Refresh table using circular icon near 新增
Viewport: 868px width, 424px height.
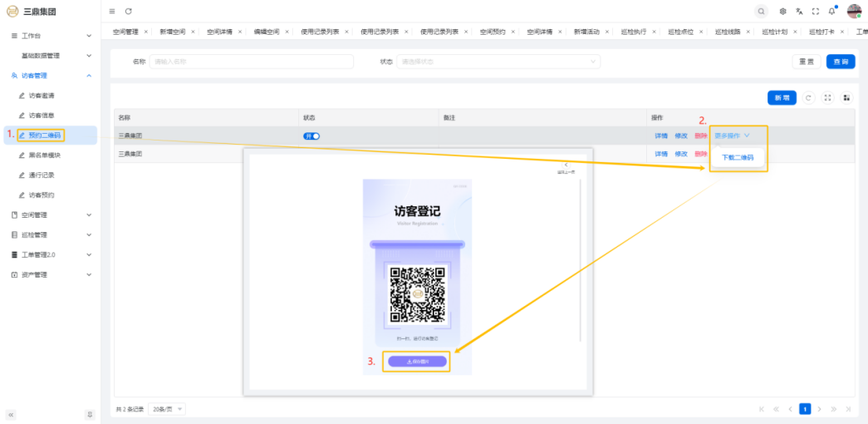[x=809, y=98]
